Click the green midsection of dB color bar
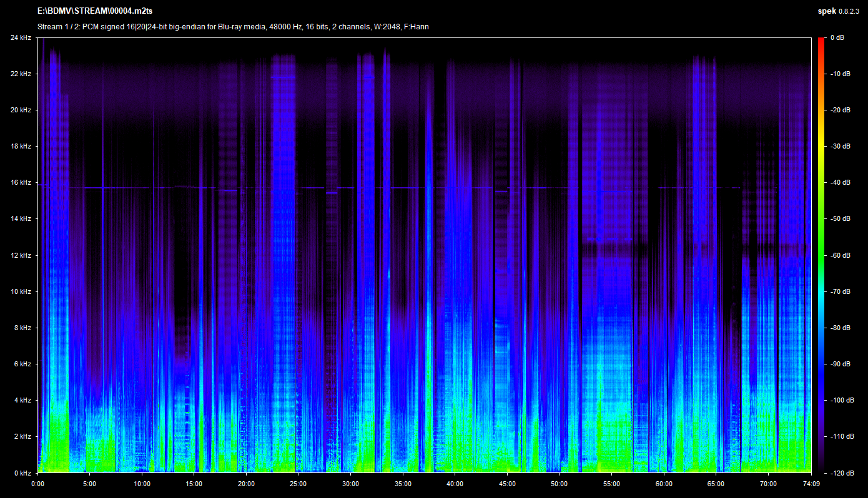The height and width of the screenshot is (498, 868). (821, 237)
